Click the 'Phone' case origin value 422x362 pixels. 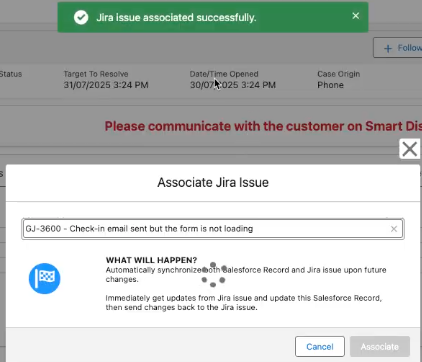coord(330,85)
